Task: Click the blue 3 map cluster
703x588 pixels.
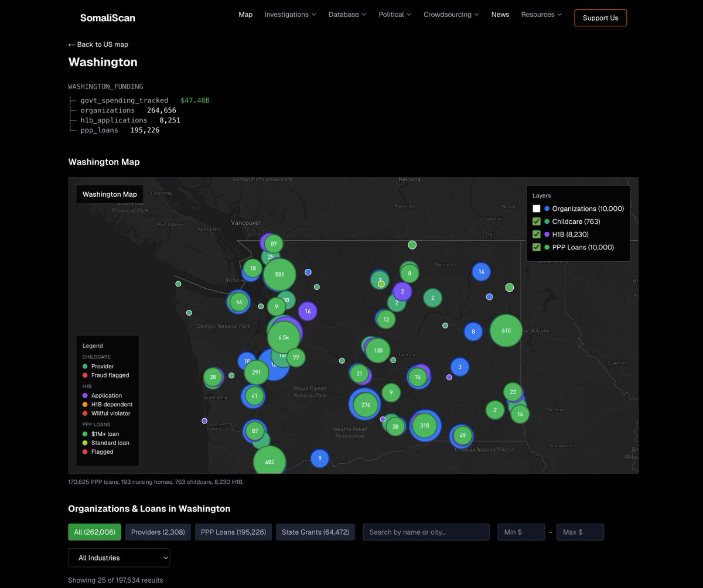Action: [460, 367]
